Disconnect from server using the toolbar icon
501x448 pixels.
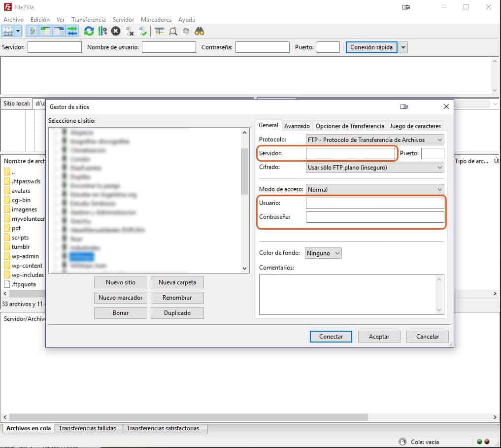[x=129, y=31]
